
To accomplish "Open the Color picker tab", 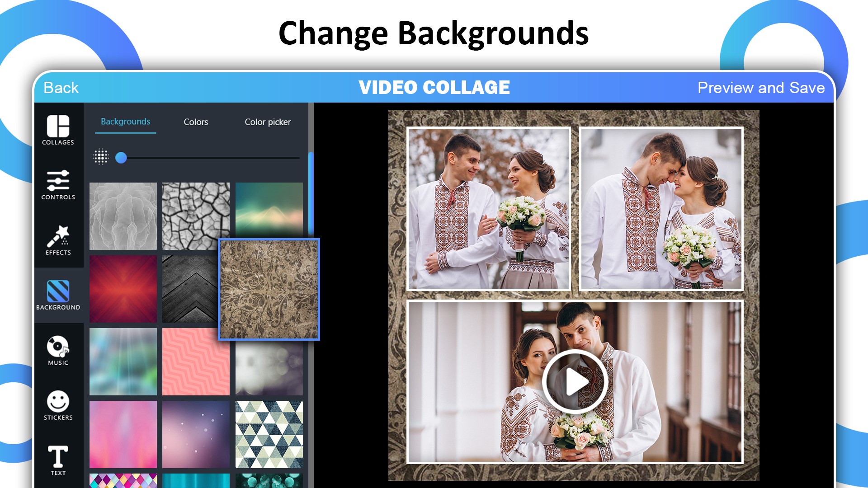I will pyautogui.click(x=268, y=122).
